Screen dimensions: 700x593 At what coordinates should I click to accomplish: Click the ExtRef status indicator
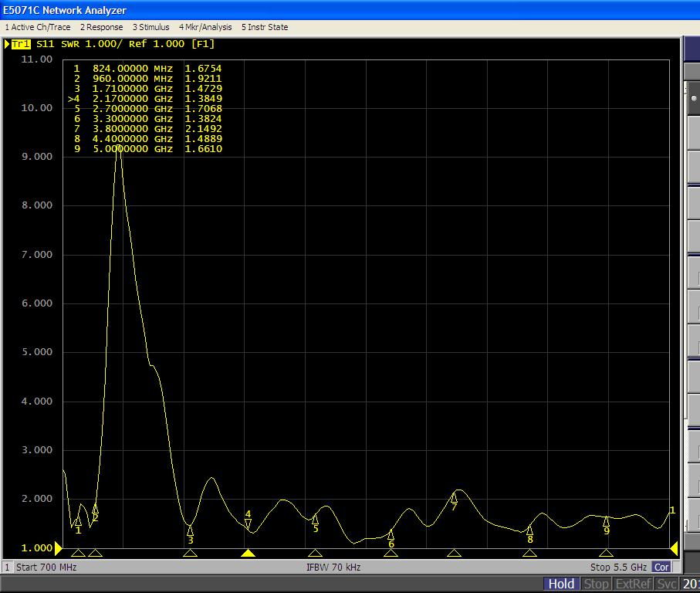coord(633,584)
